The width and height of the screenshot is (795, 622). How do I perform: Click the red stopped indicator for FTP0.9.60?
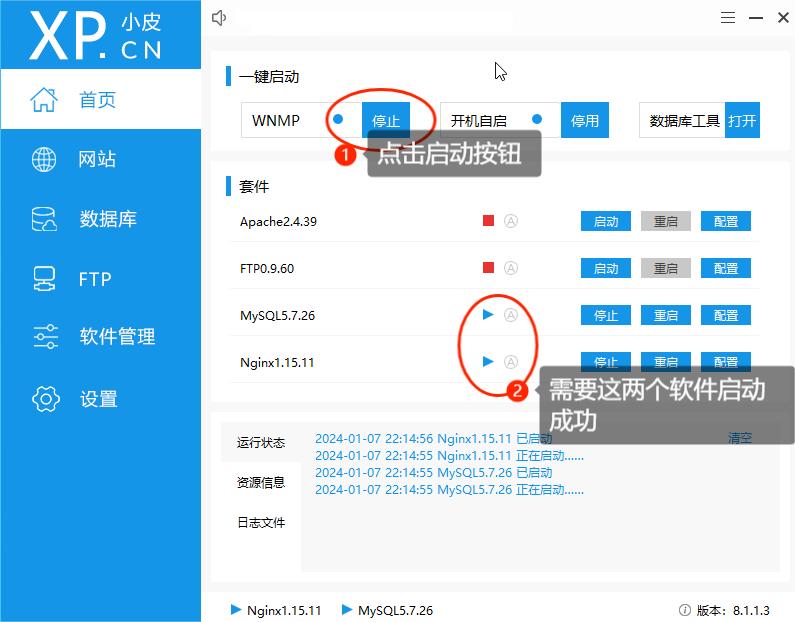coord(488,267)
